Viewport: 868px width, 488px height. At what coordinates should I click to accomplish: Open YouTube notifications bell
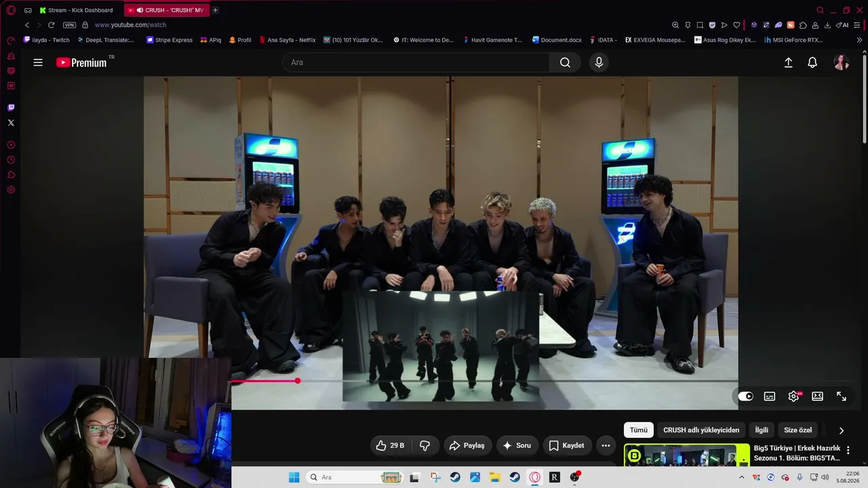(812, 62)
